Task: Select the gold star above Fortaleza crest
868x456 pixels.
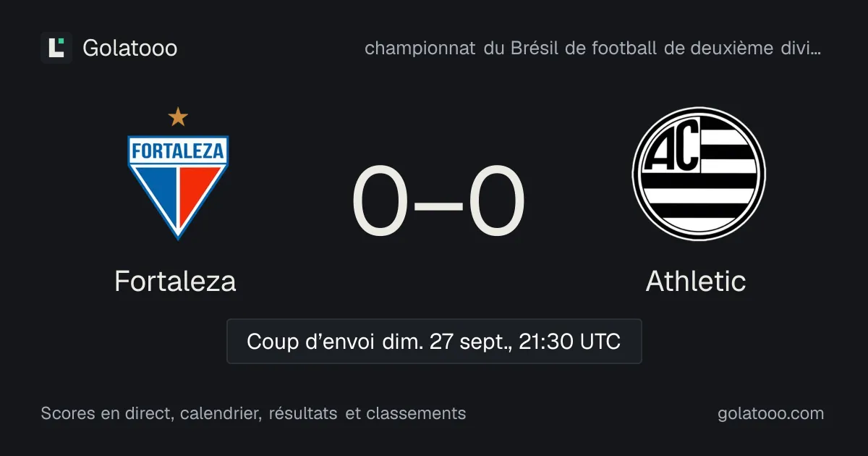Action: pos(178,116)
